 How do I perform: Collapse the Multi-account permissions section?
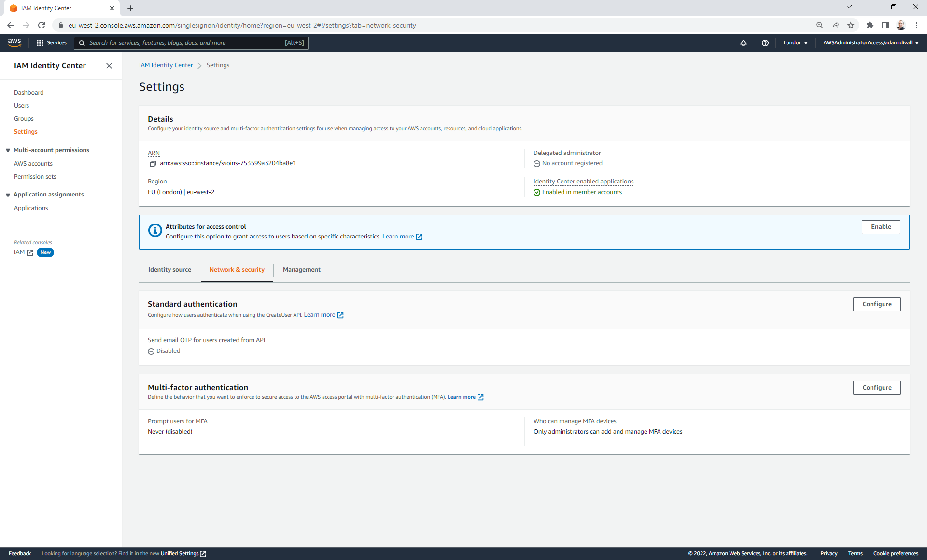pos(7,150)
